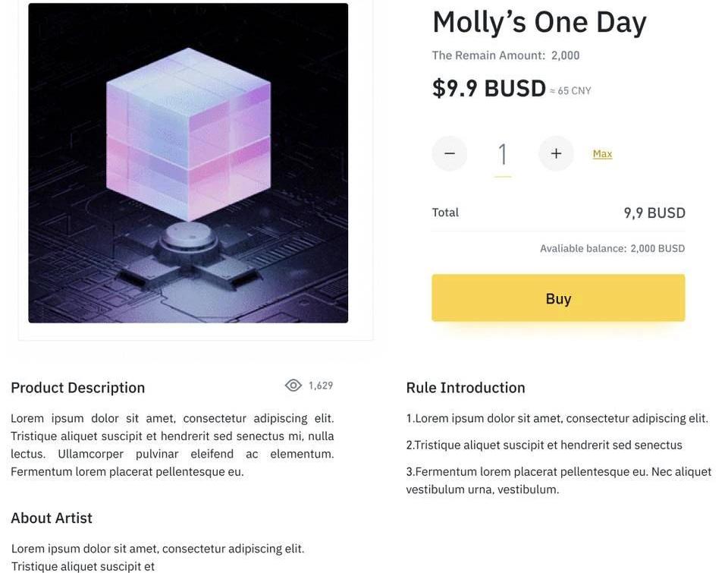Click the Molly's One Day title
Viewport: 728px width, 573px height.
(539, 22)
